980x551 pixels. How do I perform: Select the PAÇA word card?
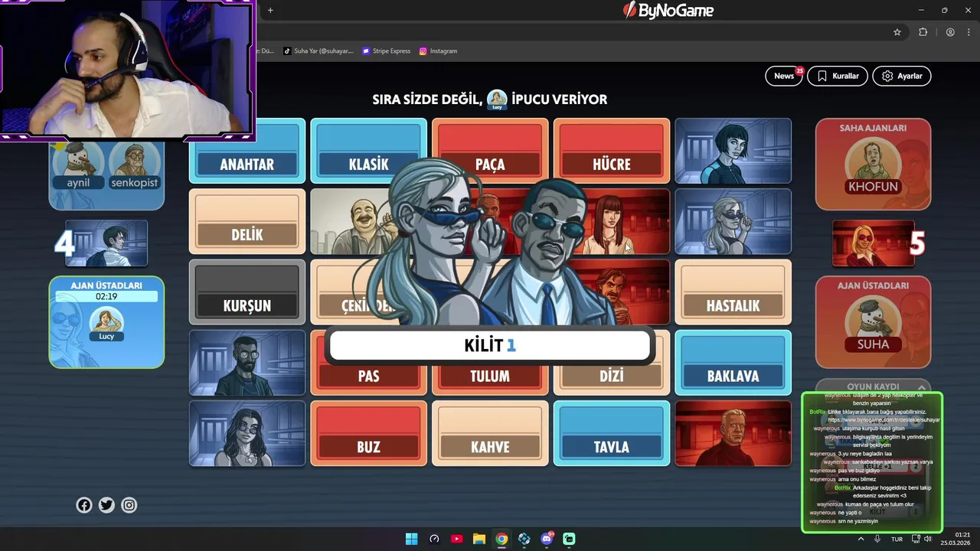pyautogui.click(x=490, y=151)
